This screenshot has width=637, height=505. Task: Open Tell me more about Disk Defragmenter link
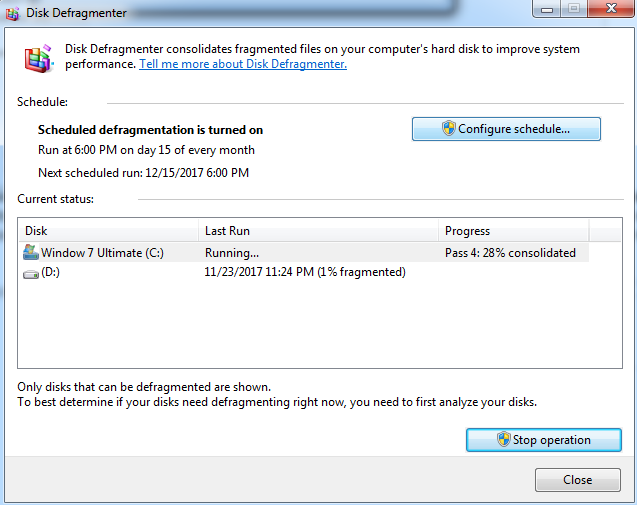point(243,64)
